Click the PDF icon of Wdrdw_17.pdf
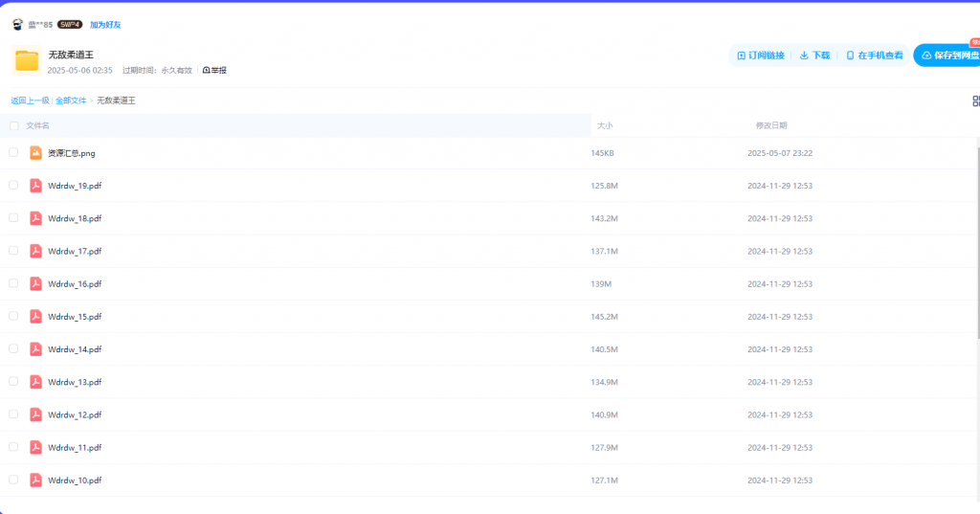The image size is (980, 514). (x=35, y=251)
